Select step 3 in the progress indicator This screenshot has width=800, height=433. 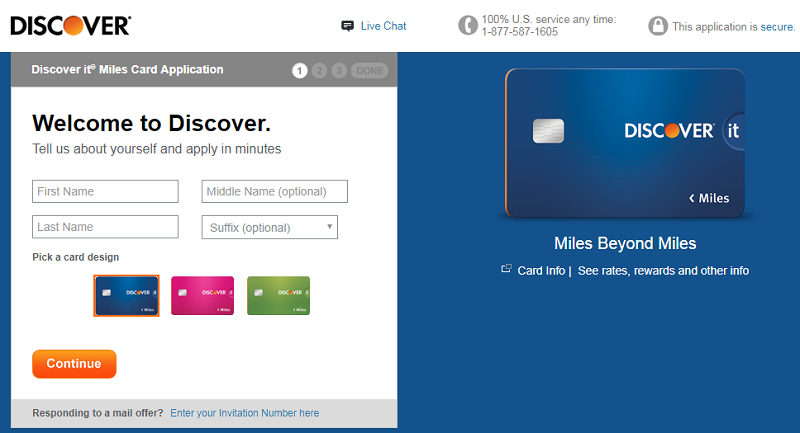point(339,70)
